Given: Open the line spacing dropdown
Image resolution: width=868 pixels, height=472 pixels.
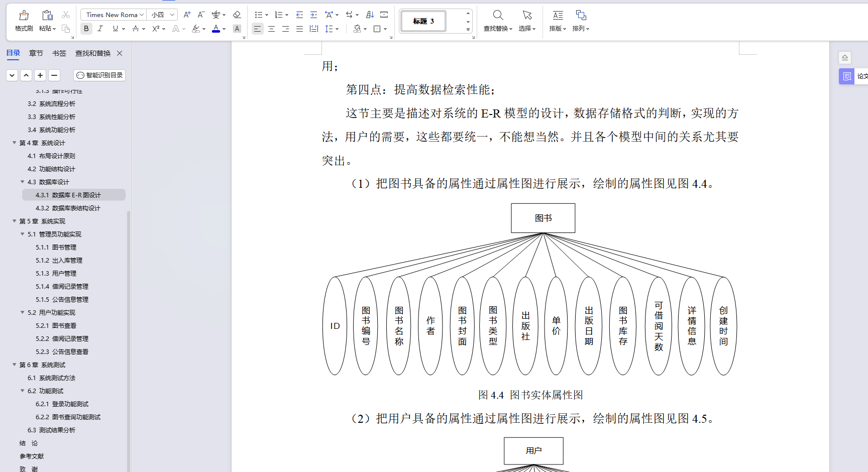Looking at the screenshot, I should pyautogui.click(x=337, y=29).
